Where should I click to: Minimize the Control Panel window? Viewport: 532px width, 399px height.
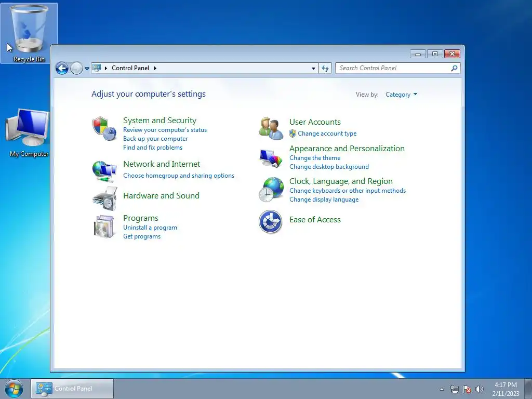point(418,54)
